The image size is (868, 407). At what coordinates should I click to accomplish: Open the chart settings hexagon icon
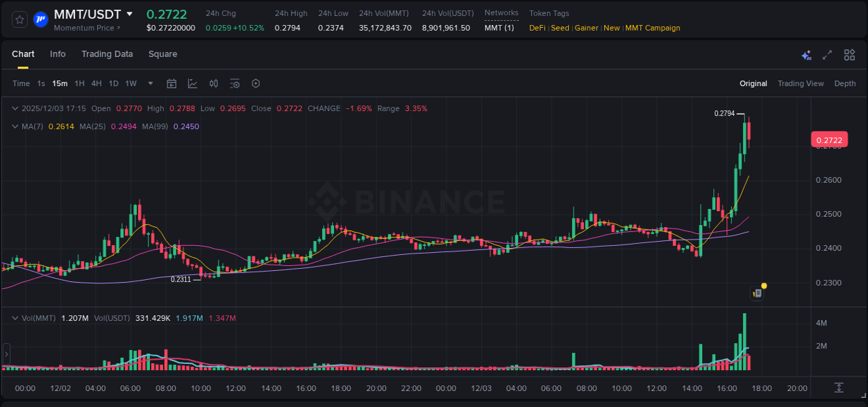256,83
